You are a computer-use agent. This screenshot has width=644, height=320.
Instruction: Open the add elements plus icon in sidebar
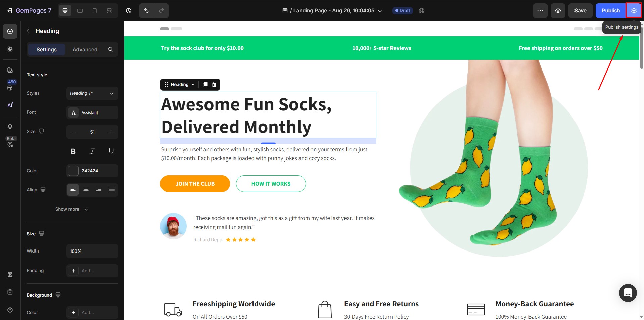10,31
